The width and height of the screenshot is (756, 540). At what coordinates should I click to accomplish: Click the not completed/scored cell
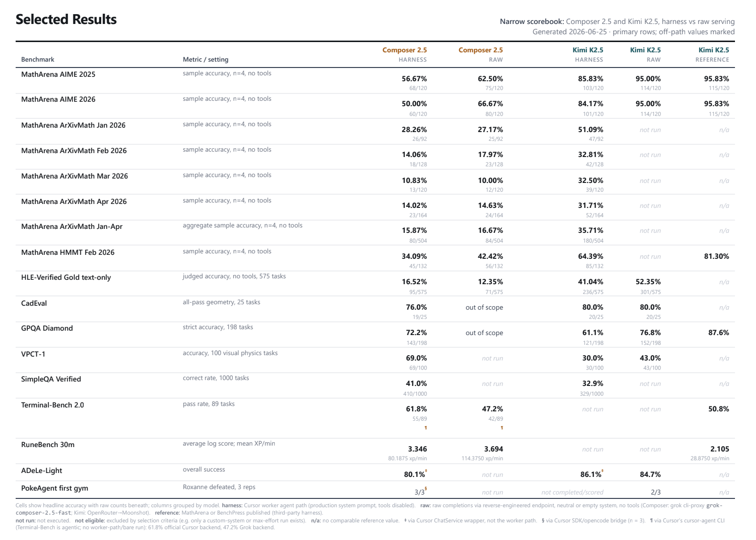pyautogui.click(x=572, y=493)
